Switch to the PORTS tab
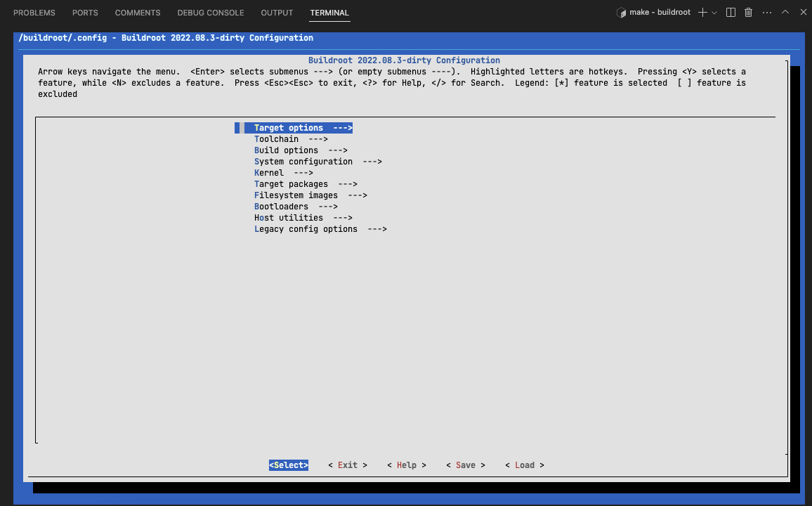The height and width of the screenshot is (506, 812). point(85,13)
